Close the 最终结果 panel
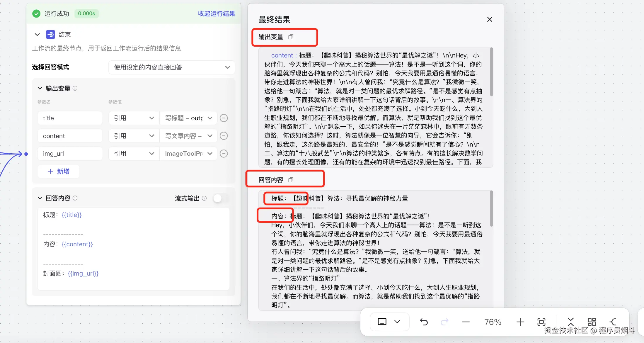The image size is (644, 343). 490,20
